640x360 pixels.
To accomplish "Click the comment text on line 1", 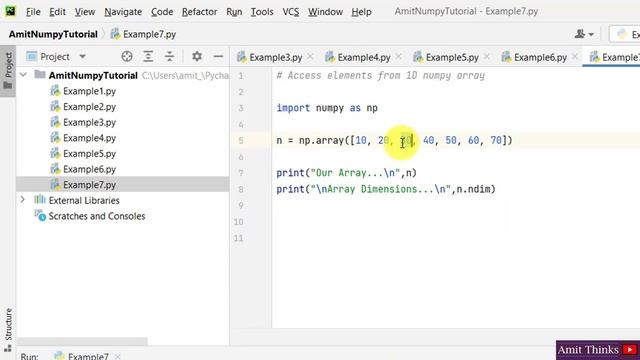I will tap(380, 76).
